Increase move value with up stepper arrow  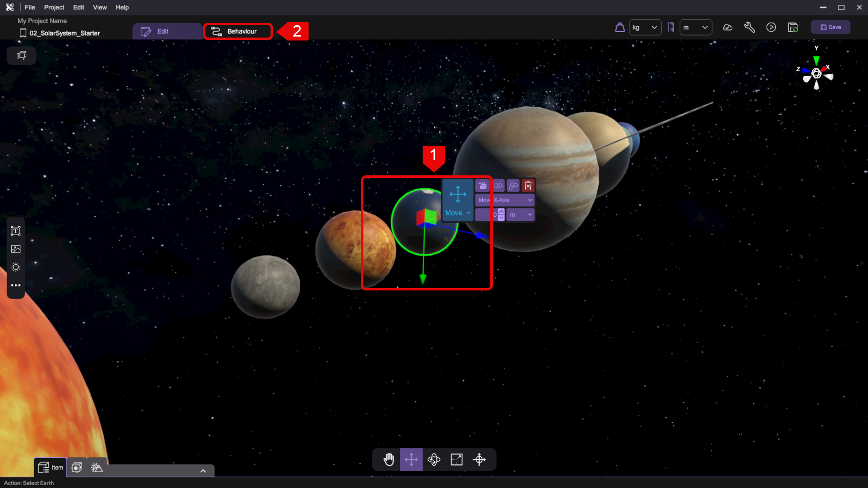point(501,211)
